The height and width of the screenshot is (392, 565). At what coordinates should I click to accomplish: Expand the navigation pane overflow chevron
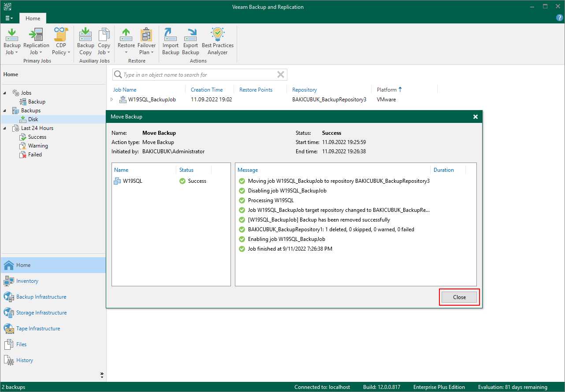tap(102, 375)
